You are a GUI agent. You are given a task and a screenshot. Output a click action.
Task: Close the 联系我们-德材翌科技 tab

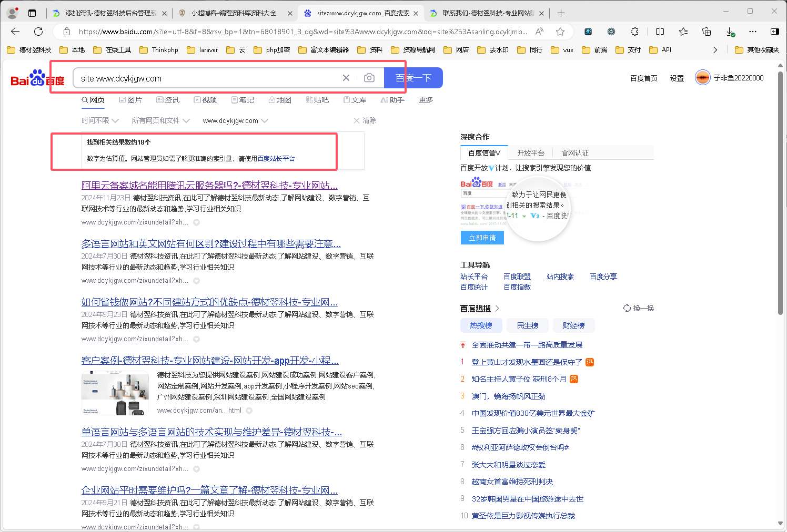(x=542, y=13)
